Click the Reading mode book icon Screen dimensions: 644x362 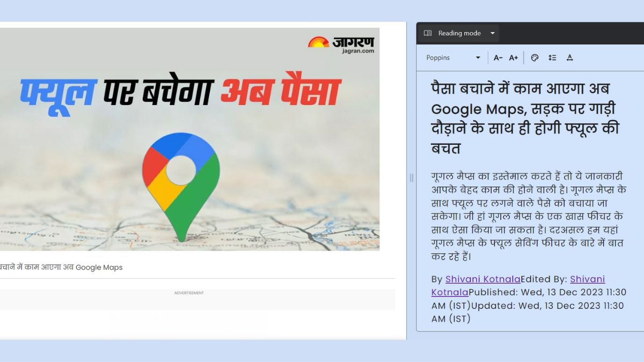(428, 33)
